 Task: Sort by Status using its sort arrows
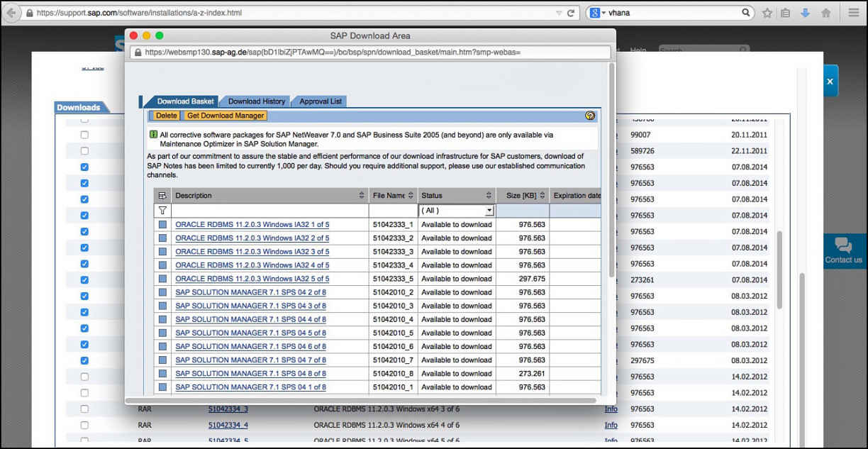click(489, 196)
